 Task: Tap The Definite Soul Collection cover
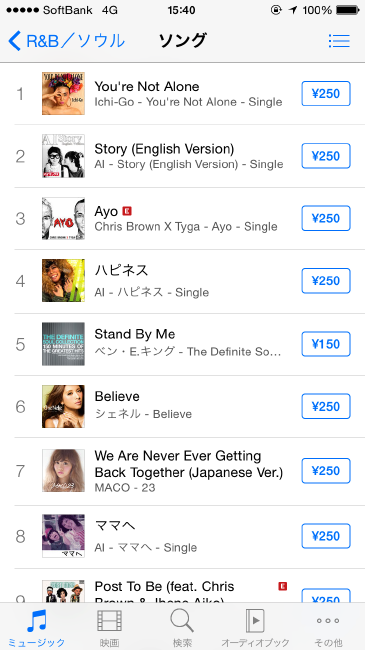coord(63,344)
